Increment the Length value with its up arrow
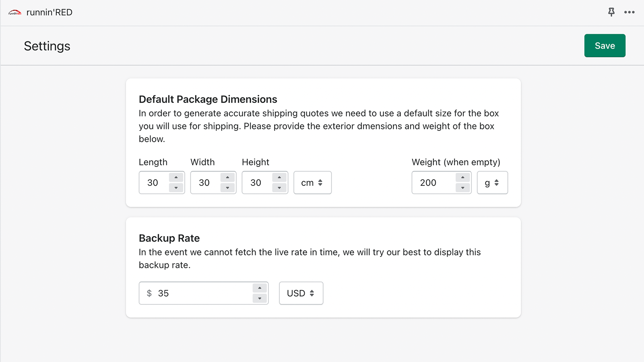The height and width of the screenshot is (362, 644). tap(176, 177)
